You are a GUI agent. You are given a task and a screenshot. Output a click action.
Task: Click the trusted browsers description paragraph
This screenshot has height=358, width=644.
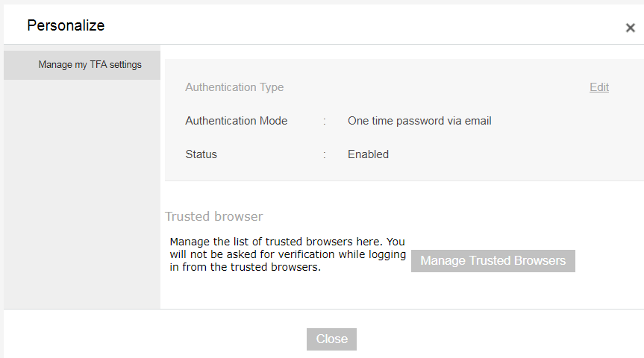coord(287,255)
